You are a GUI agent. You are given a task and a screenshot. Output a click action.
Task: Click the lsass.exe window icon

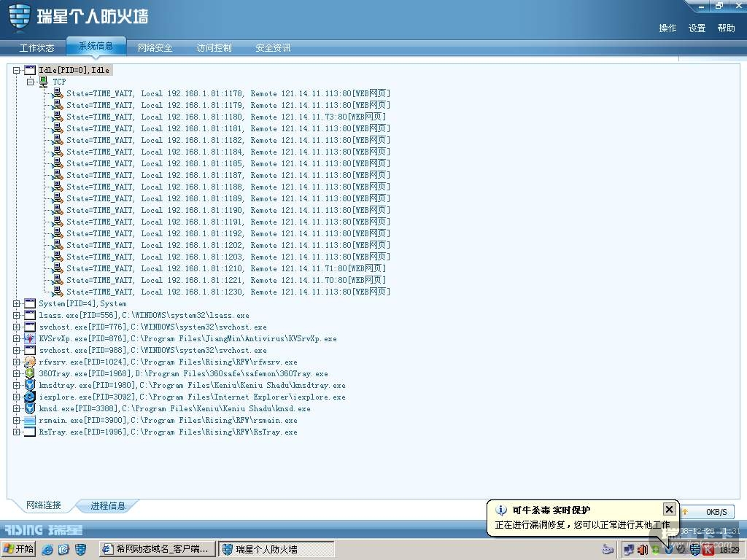(x=29, y=315)
